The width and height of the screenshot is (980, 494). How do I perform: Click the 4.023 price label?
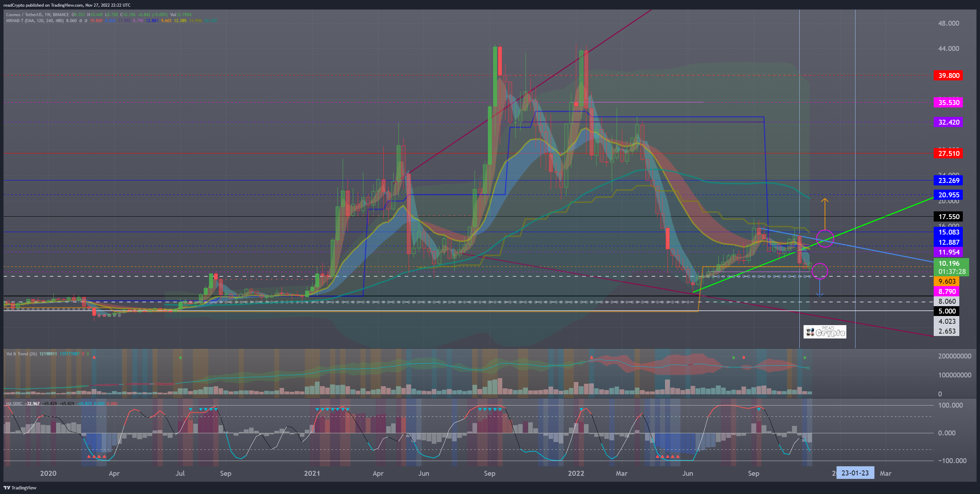tap(947, 321)
